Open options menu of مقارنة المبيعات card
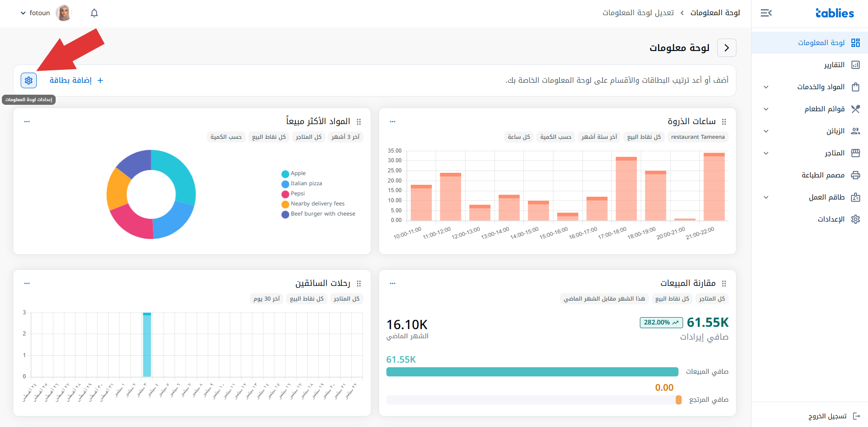The width and height of the screenshot is (868, 427). tap(392, 284)
